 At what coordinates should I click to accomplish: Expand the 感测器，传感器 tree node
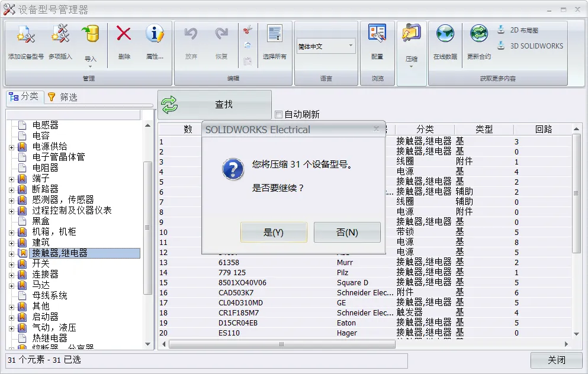(12, 201)
